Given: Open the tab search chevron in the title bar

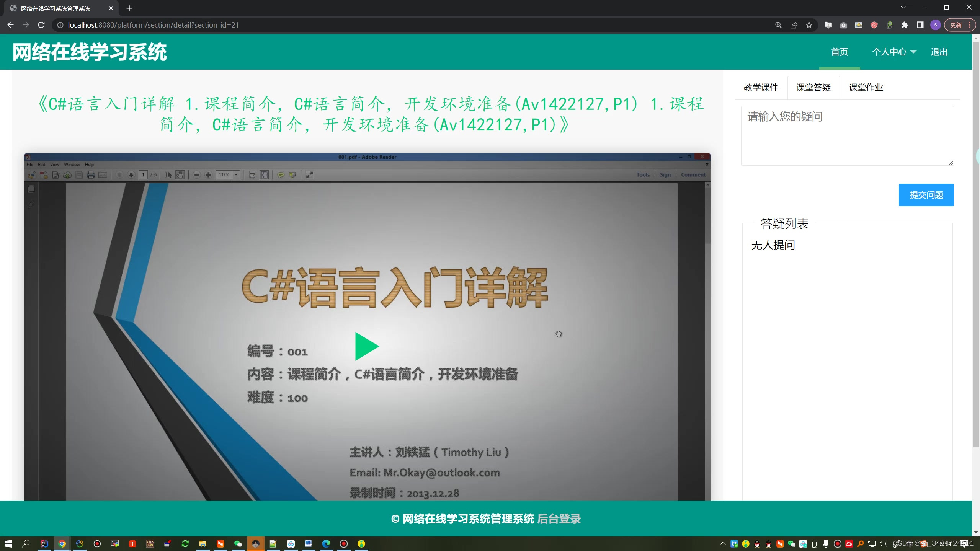Looking at the screenshot, I should [x=903, y=7].
